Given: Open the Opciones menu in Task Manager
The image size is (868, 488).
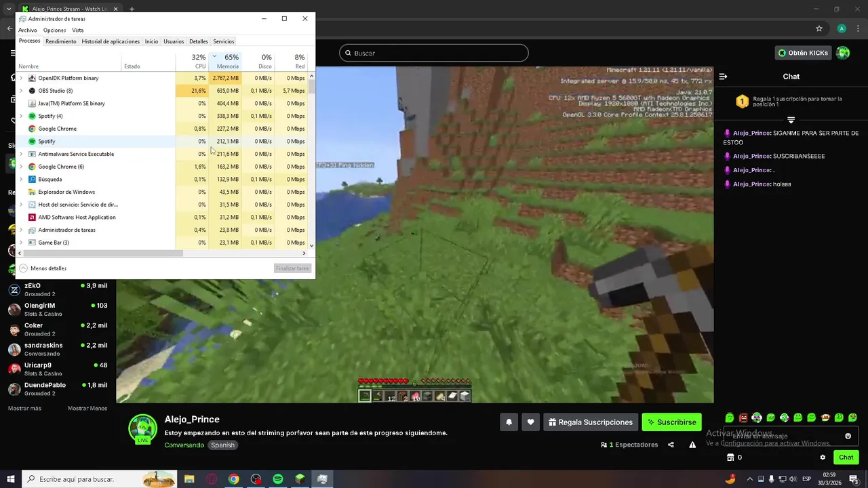Looking at the screenshot, I should coord(54,30).
